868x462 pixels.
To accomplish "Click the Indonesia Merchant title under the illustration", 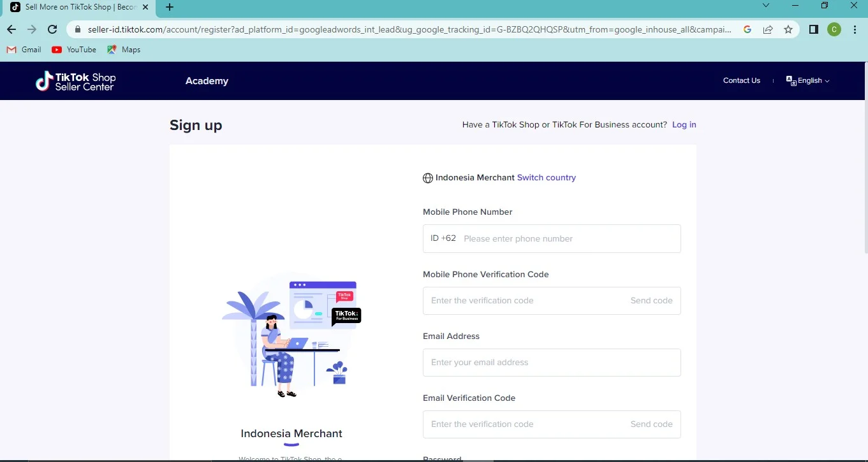I will [291, 433].
